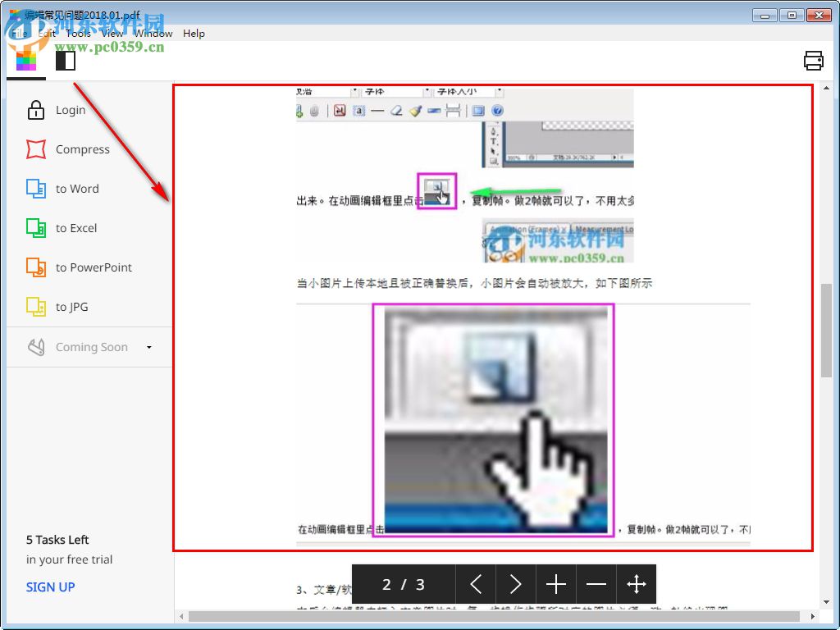
Task: Click the printer icon to print the PDF
Action: pos(813,61)
